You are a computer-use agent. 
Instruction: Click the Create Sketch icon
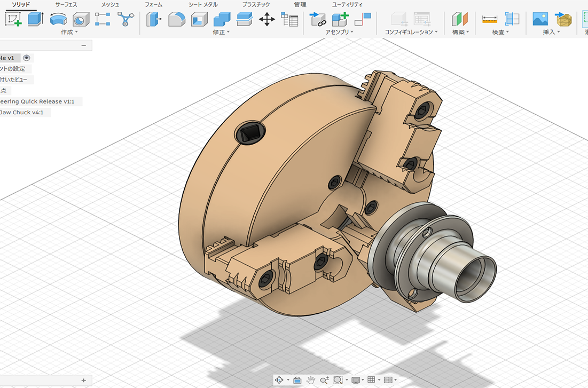pyautogui.click(x=13, y=20)
